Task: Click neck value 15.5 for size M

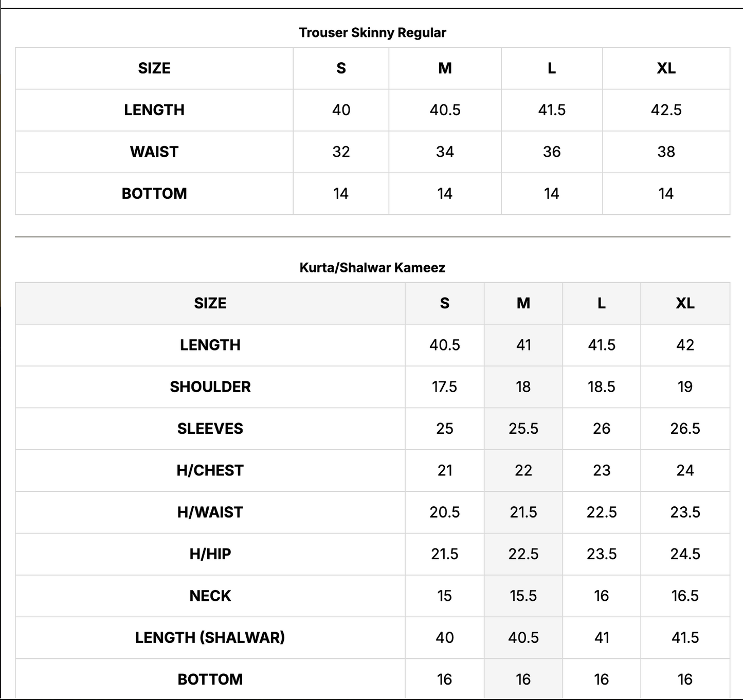Action: pyautogui.click(x=523, y=596)
